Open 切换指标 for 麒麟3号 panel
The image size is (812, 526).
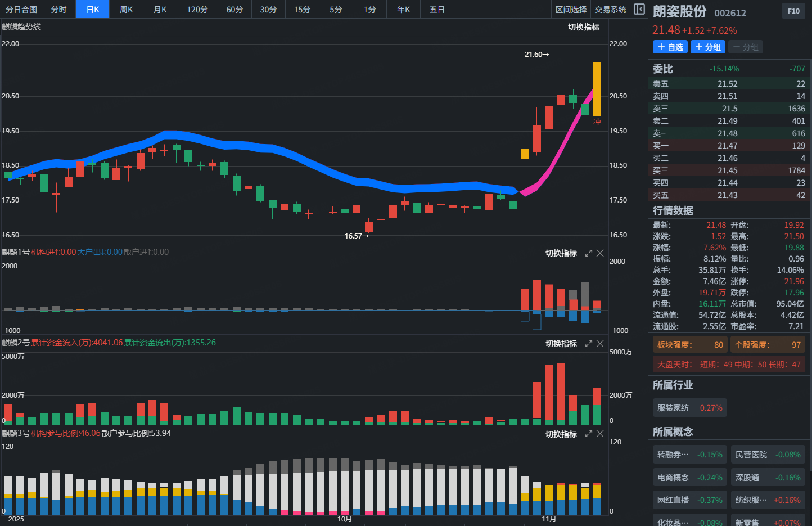tap(561, 434)
